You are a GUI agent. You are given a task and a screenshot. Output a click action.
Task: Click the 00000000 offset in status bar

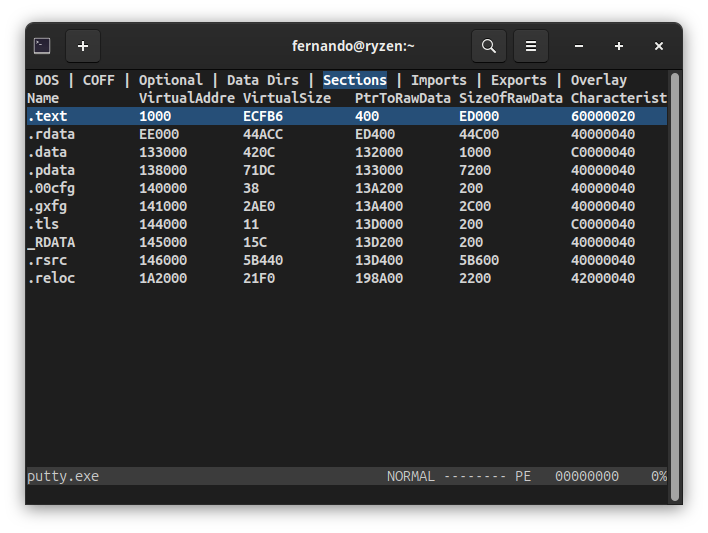point(587,476)
